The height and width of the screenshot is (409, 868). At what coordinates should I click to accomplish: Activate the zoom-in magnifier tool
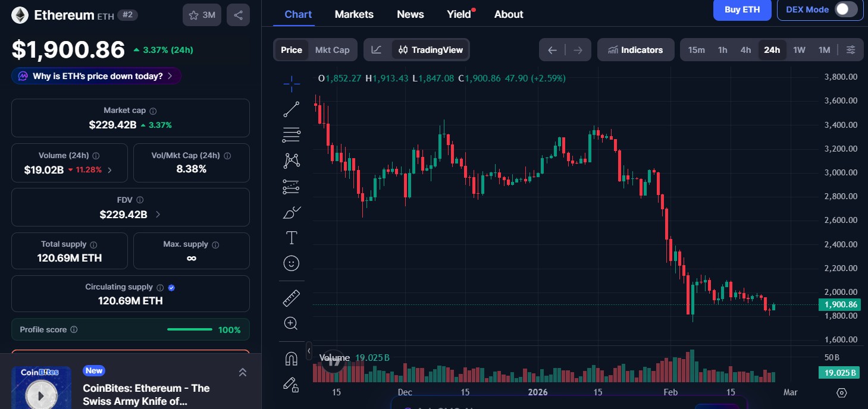pos(291,323)
